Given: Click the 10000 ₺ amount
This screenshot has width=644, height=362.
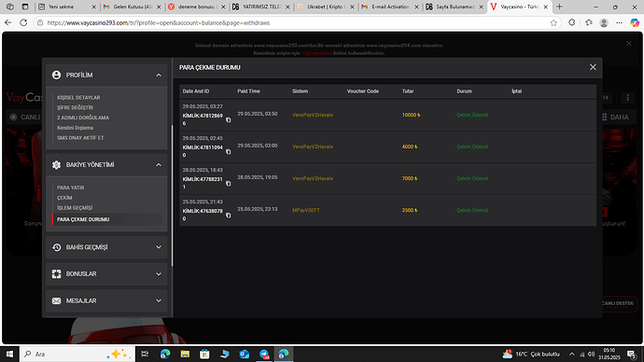Looking at the screenshot, I should coord(411,115).
